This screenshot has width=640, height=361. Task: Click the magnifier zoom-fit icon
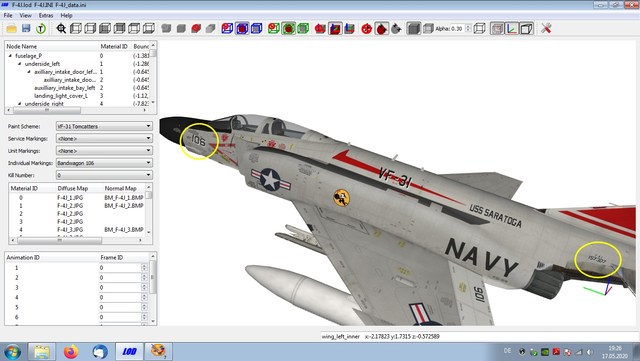[61, 29]
